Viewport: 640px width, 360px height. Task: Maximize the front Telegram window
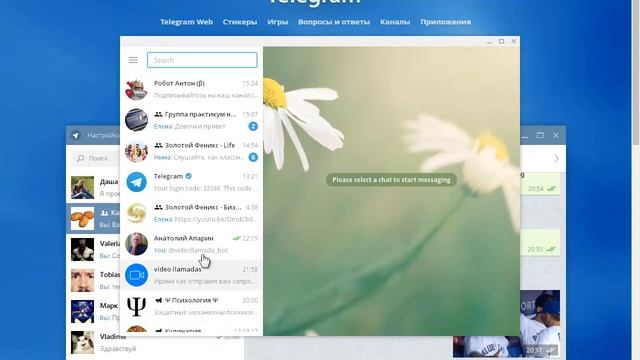(502, 42)
